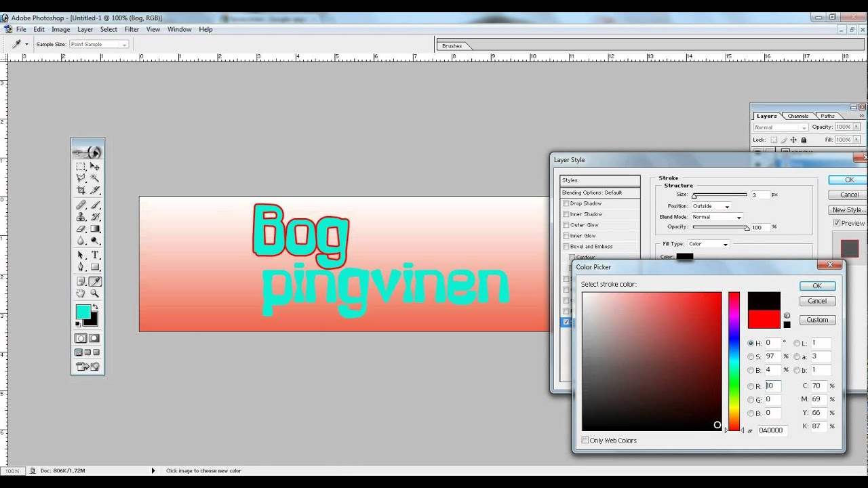Select the Zoom magnifier tool
Viewport: 868px width, 488px height.
tap(95, 293)
